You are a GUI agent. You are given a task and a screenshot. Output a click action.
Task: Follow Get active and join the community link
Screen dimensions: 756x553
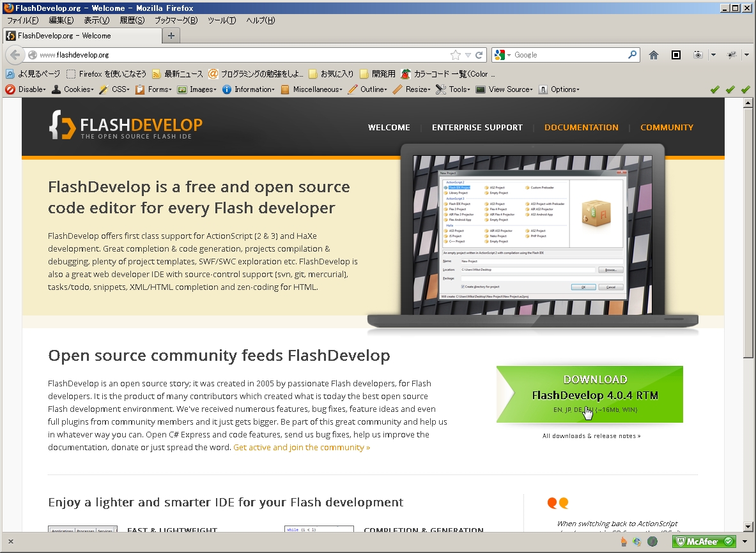[302, 447]
